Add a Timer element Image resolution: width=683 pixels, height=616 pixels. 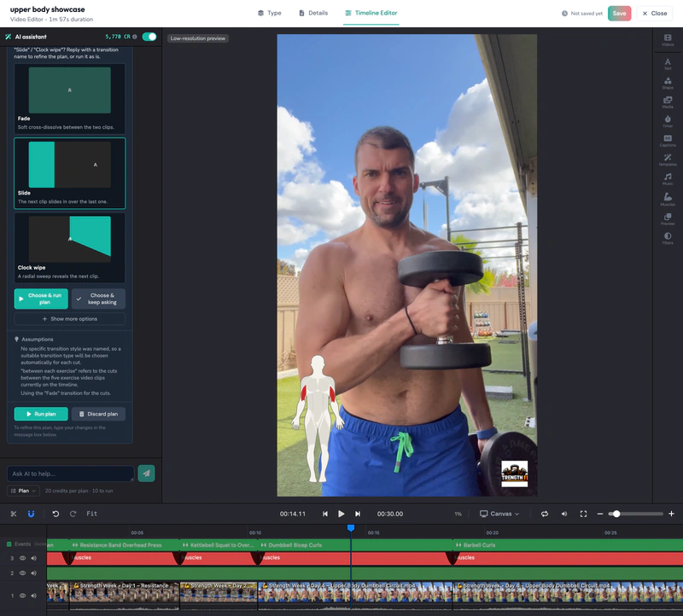[x=668, y=121]
